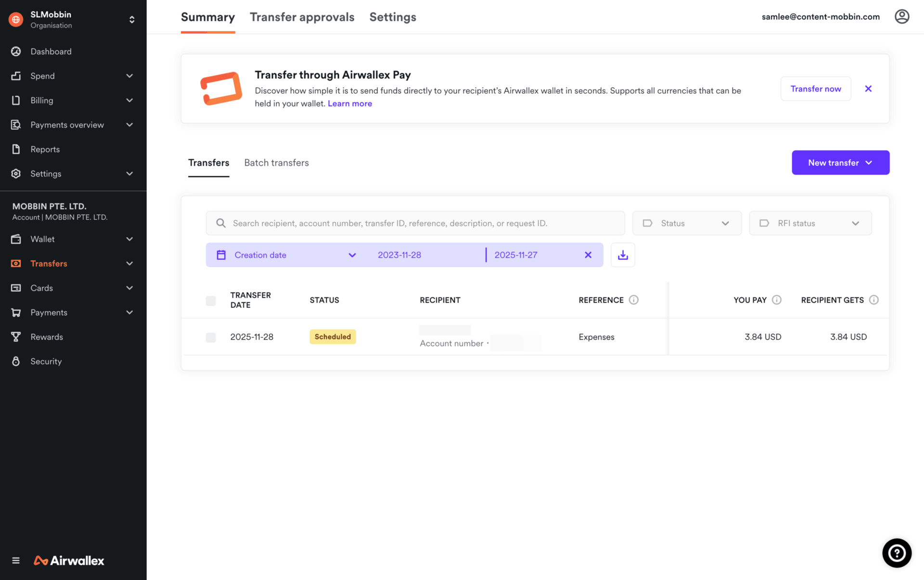Click the samlee@content-mobbin.com account email
The width and height of the screenshot is (924, 580).
tap(821, 17)
